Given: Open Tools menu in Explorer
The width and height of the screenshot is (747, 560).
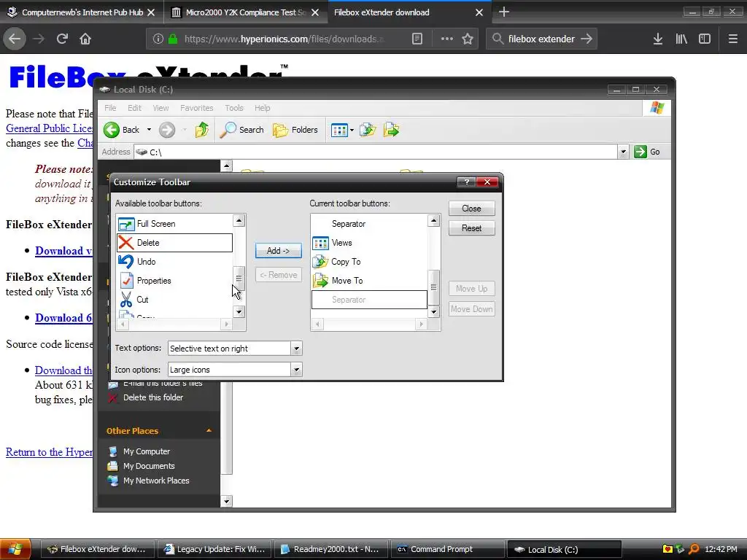Looking at the screenshot, I should click(x=234, y=108).
